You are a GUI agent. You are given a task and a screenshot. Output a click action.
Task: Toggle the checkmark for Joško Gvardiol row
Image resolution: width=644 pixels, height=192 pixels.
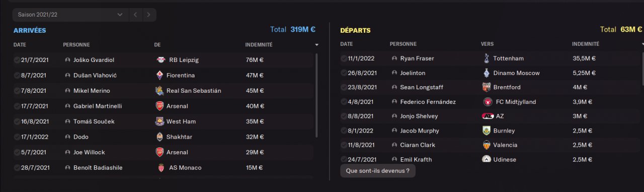(x=17, y=60)
